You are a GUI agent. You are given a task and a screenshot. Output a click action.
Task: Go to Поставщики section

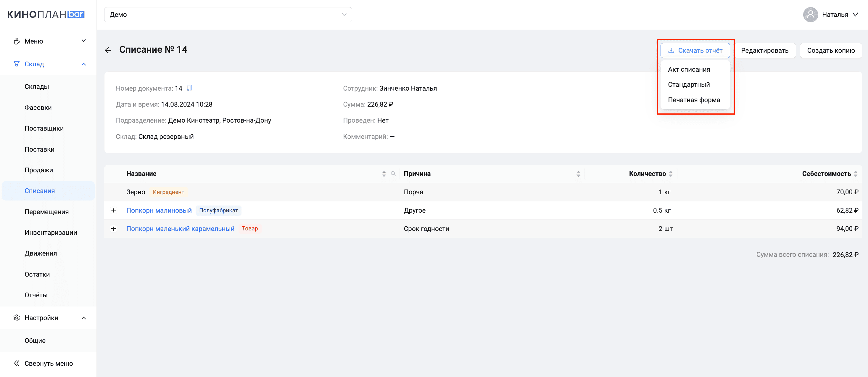coord(44,128)
